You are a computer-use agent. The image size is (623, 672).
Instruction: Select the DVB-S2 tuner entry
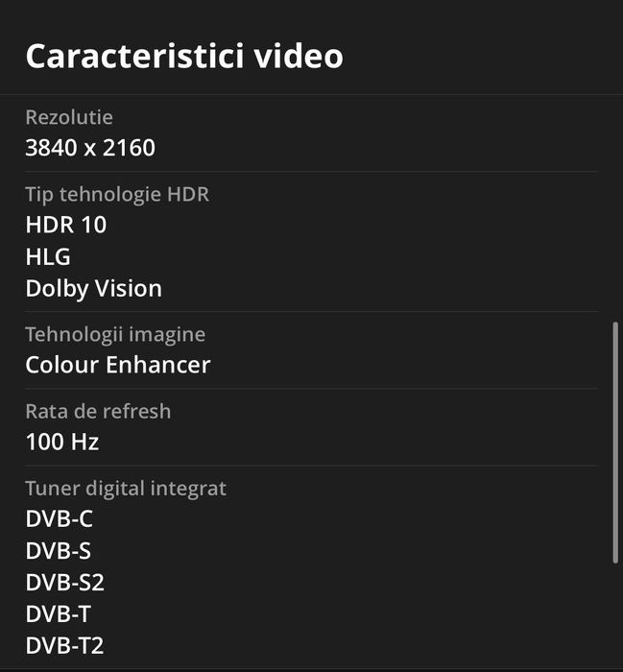click(64, 582)
